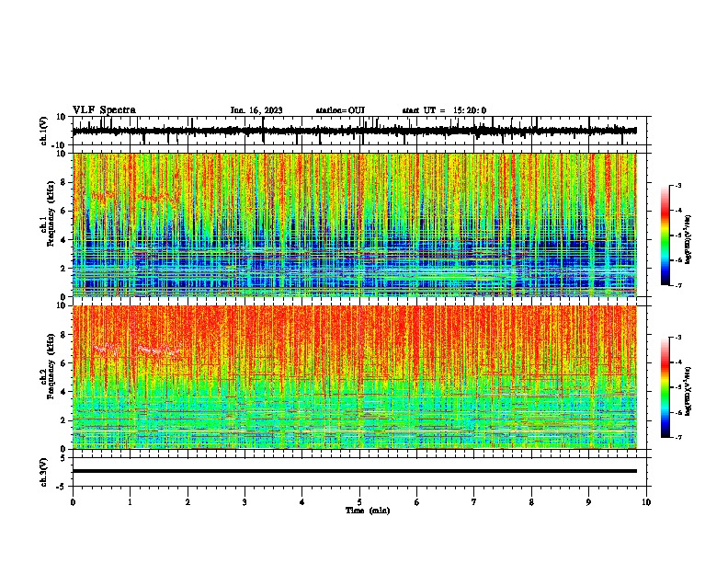Screen dimensions: 728x563
Task: Click the ch.1 spectrogram panel
Action: [x=354, y=224]
